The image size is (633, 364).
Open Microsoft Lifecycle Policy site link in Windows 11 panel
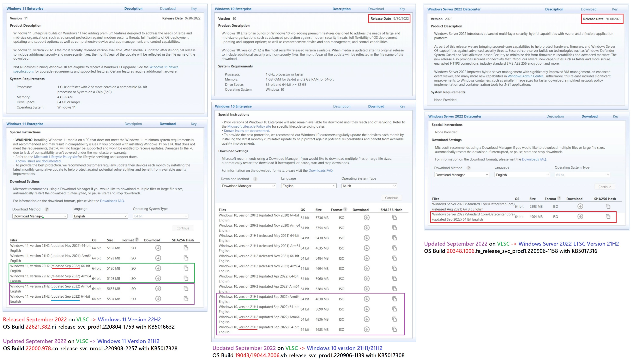click(55, 157)
